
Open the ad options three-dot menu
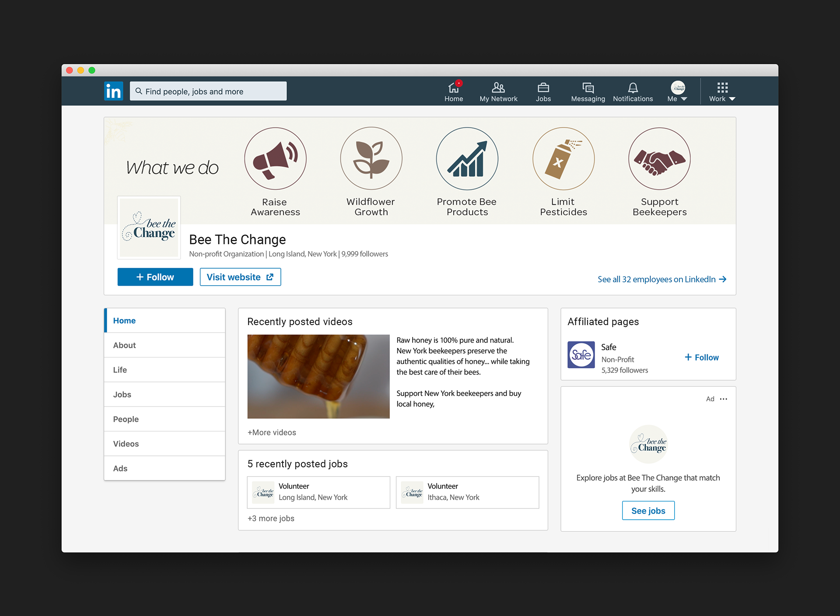tap(724, 399)
